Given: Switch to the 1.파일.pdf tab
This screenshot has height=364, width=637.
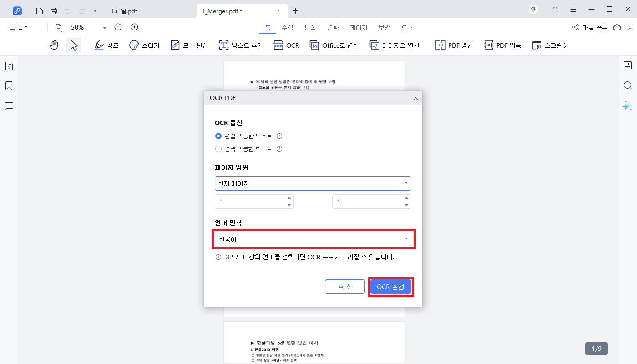Looking at the screenshot, I should [x=124, y=11].
